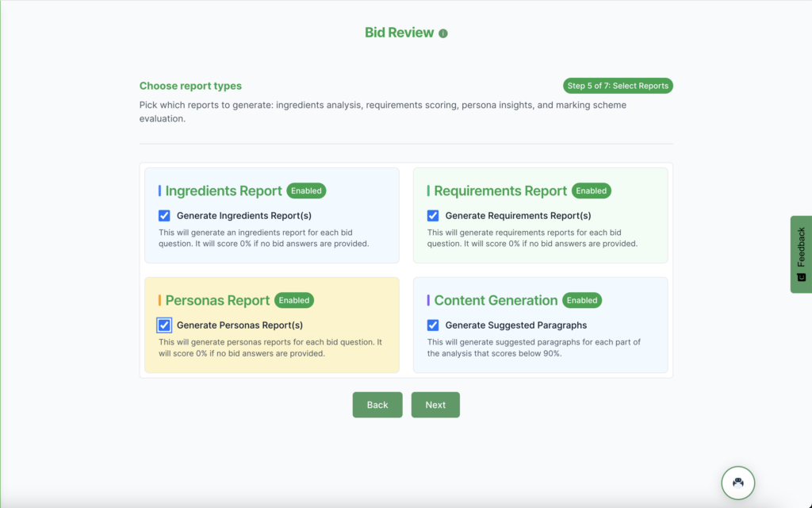The image size is (812, 508).
Task: Click the Step 5 of 7 badge
Action: pos(618,86)
